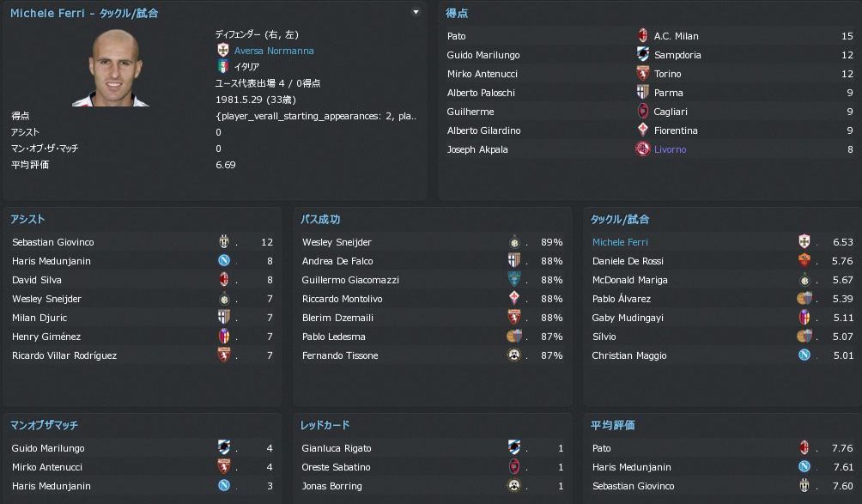Click A.C. Milan badge in Pato's 得点 row

pos(641,36)
